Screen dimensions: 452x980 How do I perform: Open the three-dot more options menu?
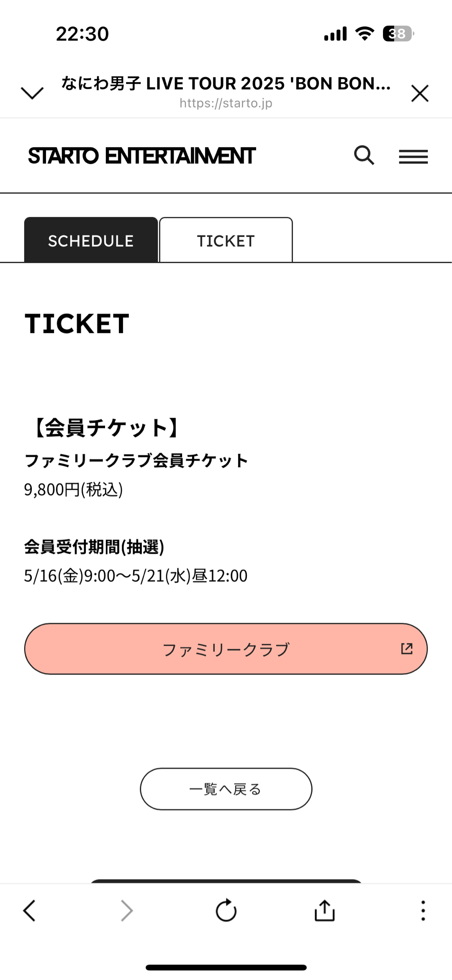[423, 911]
